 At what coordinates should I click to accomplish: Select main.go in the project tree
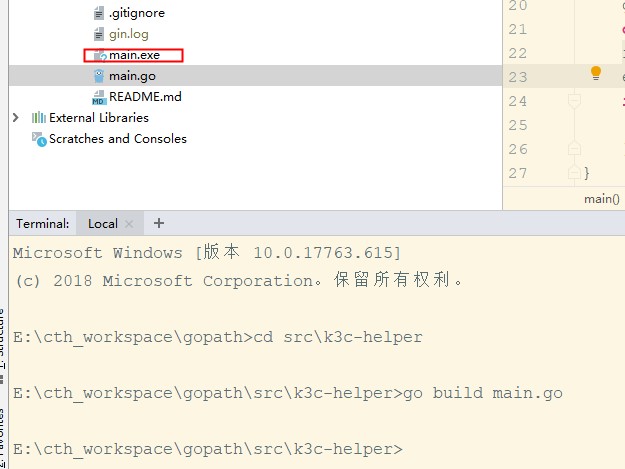(x=132, y=76)
